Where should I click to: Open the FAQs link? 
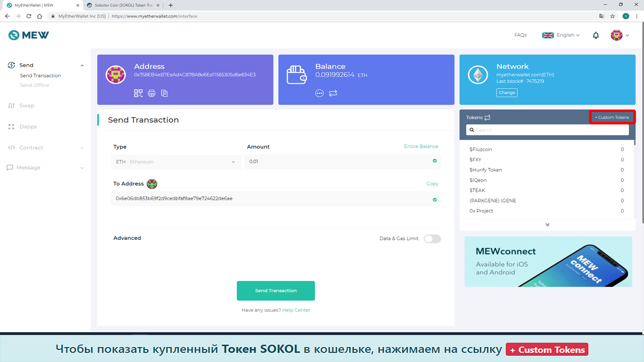[x=520, y=35]
